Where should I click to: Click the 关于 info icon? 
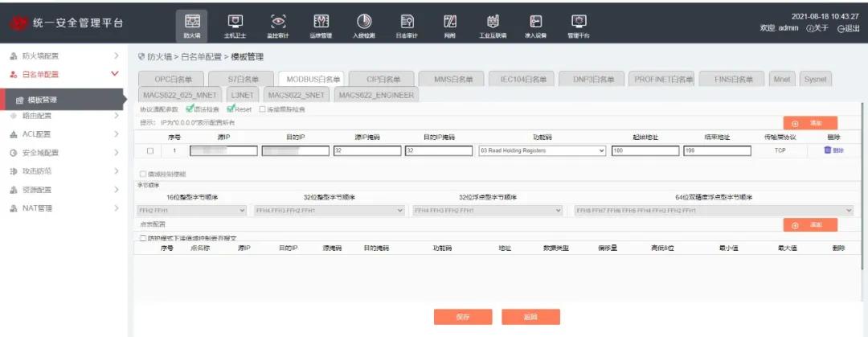pyautogui.click(x=809, y=29)
